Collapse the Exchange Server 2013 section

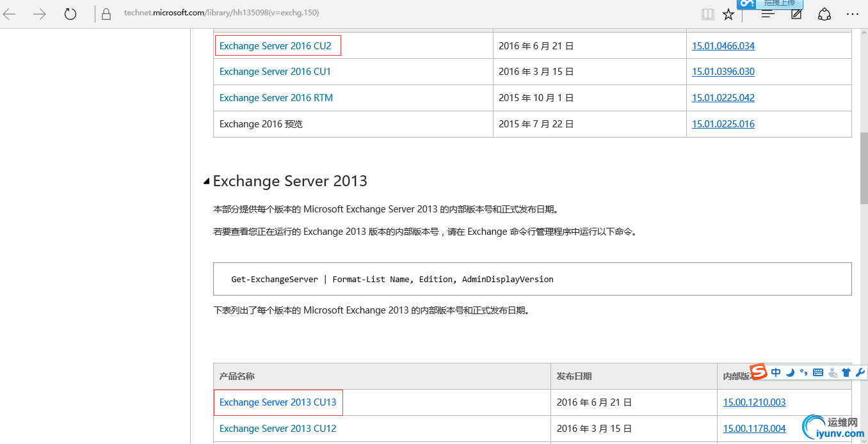pyautogui.click(x=206, y=181)
